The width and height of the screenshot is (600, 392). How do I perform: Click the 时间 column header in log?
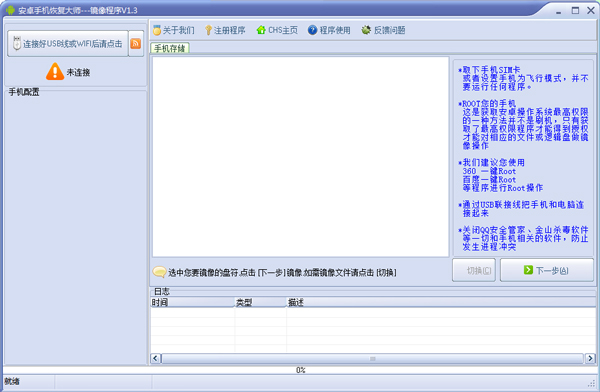(x=192, y=302)
